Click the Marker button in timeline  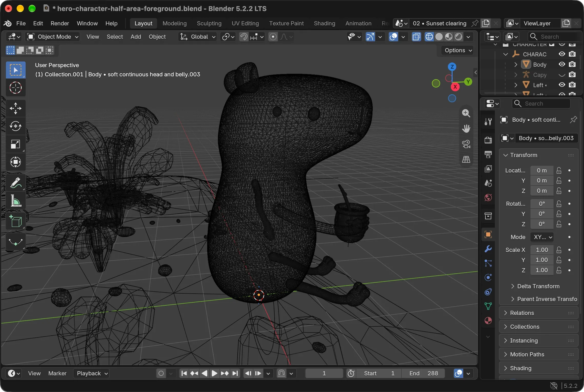[x=57, y=373]
